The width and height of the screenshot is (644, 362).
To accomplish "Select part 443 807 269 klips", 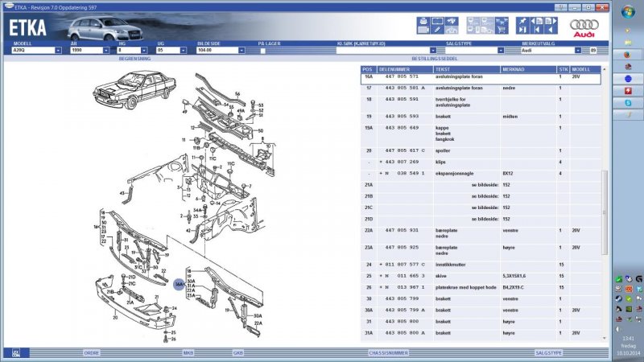I will pos(481,162).
